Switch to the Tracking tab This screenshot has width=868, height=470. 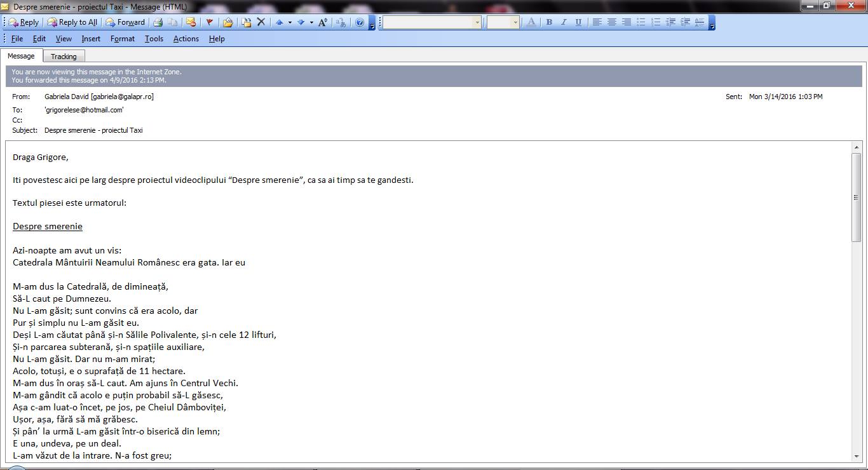tap(64, 57)
